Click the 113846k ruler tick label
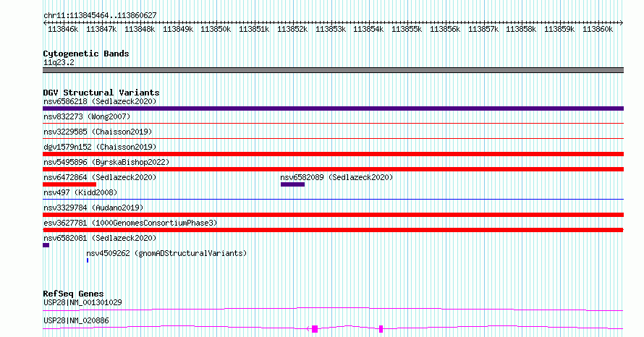Viewport: 644px width, 337px height. 63,30
